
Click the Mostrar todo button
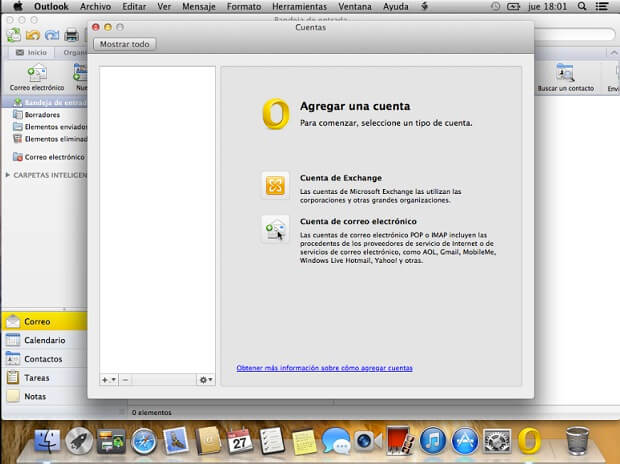(x=125, y=44)
